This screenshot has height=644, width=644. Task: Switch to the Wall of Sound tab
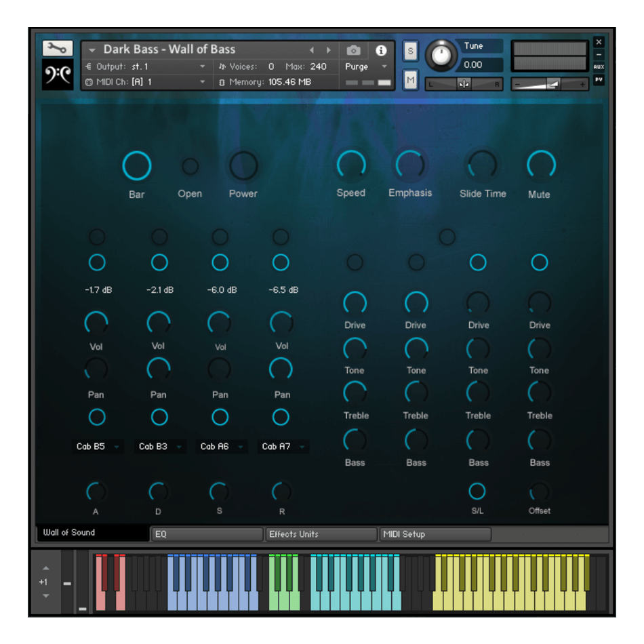click(93, 533)
